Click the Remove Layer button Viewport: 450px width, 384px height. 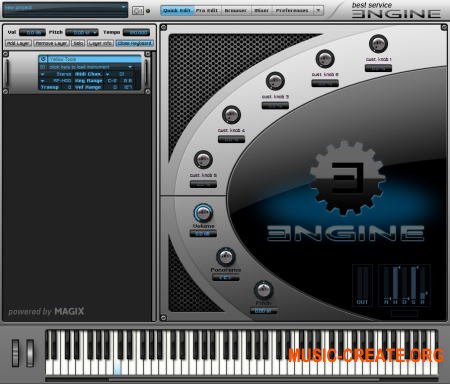(x=51, y=43)
